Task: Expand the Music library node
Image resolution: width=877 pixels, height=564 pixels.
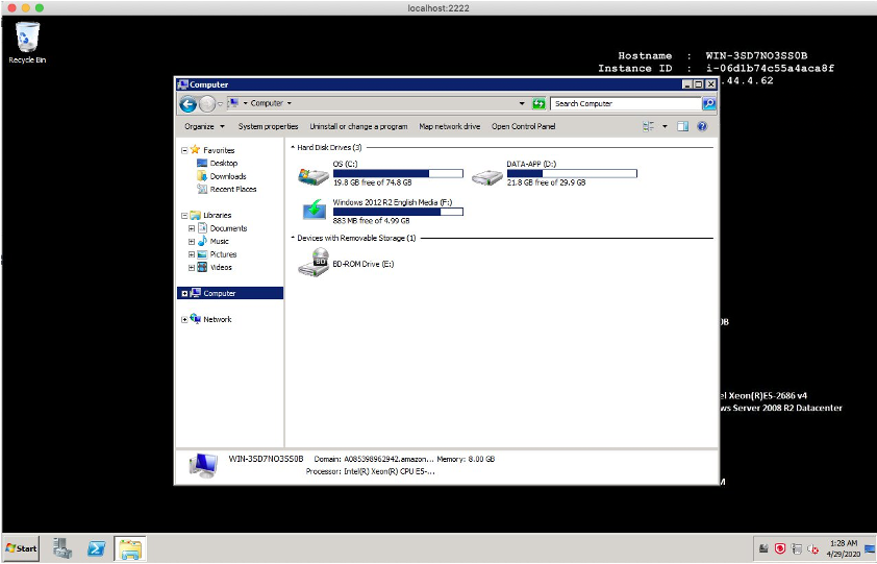Action: [x=191, y=242]
